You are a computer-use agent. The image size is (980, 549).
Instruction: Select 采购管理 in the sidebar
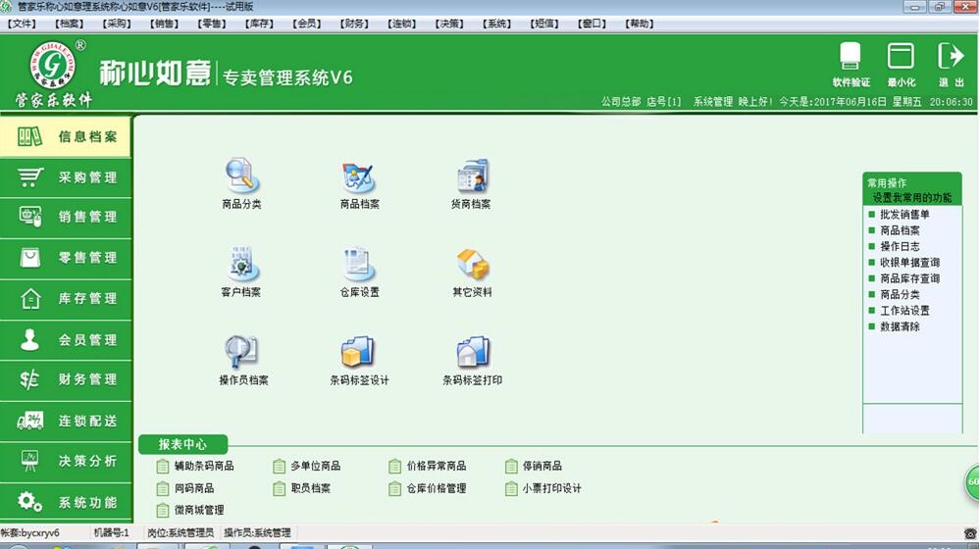click(66, 177)
